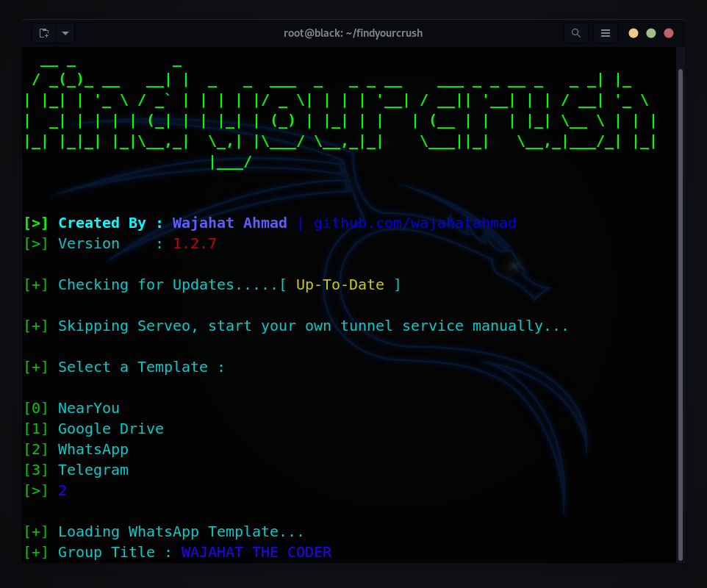
Task: Close terminal with red button
Action: click(x=669, y=33)
